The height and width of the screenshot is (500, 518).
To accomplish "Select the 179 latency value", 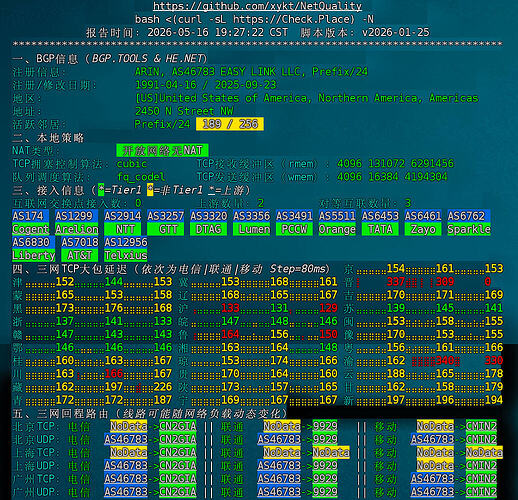I will tap(494, 387).
